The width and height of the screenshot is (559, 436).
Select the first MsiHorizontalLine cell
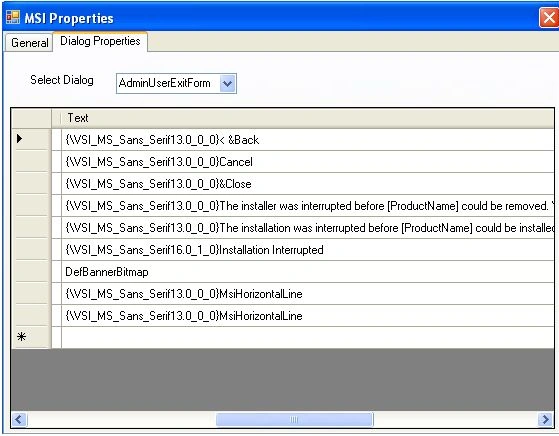click(307, 294)
